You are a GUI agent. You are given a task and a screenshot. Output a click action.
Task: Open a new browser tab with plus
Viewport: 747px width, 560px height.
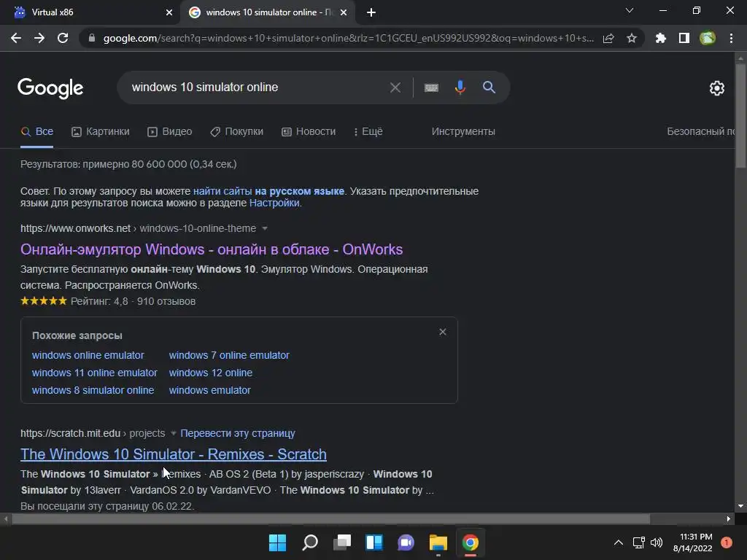[x=371, y=12]
